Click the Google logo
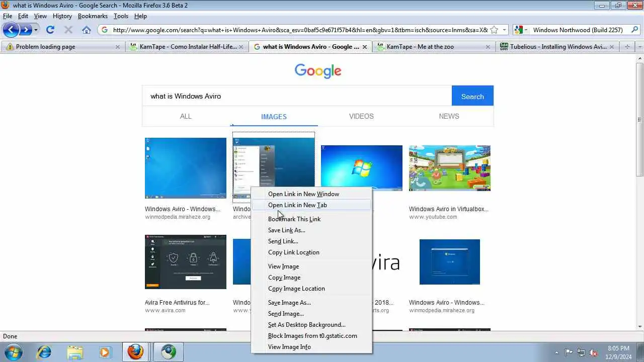 pos(318,71)
